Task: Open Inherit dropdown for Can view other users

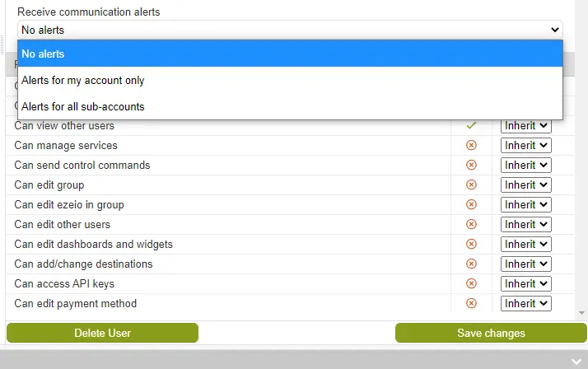Action: pyautogui.click(x=525, y=126)
